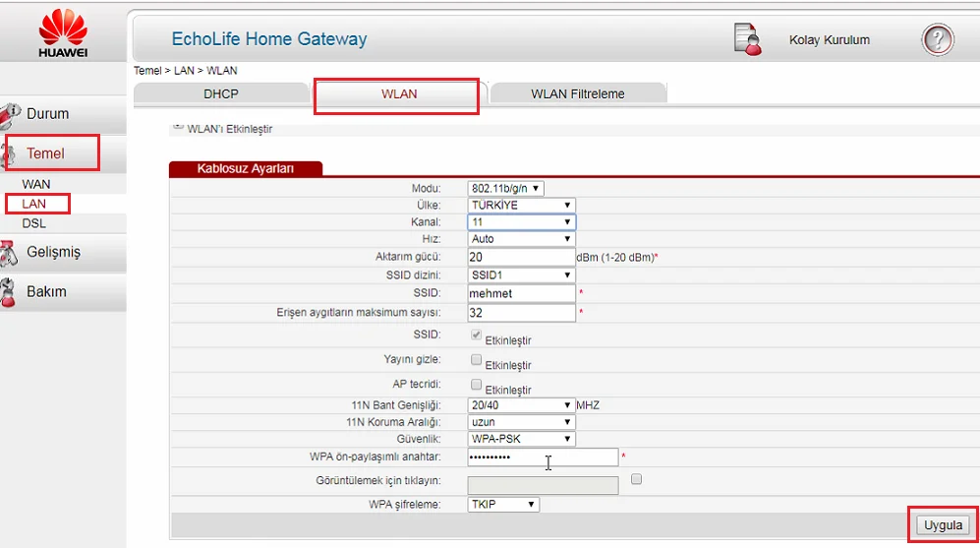Switch to the DHCP tab
Viewport: 980px width, 548px height.
[x=220, y=93]
